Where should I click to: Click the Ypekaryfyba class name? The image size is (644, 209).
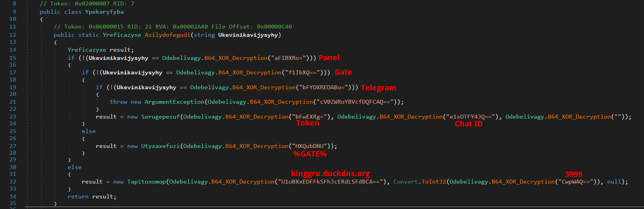[104, 12]
